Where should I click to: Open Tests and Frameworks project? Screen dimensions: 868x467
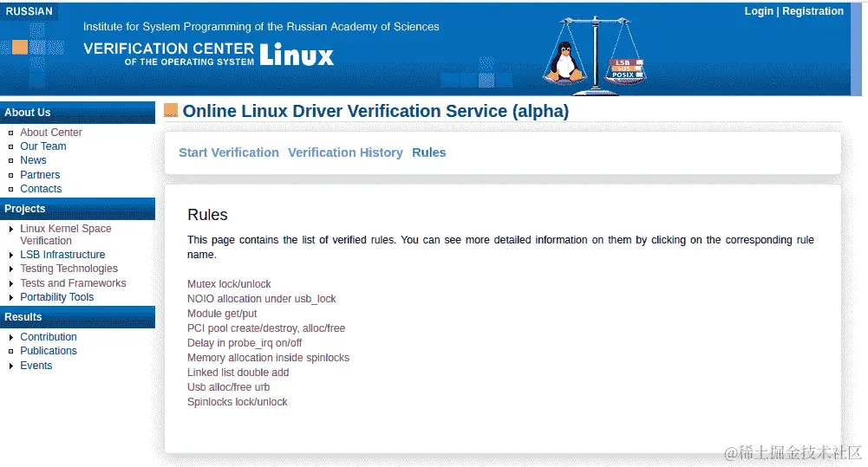click(73, 283)
